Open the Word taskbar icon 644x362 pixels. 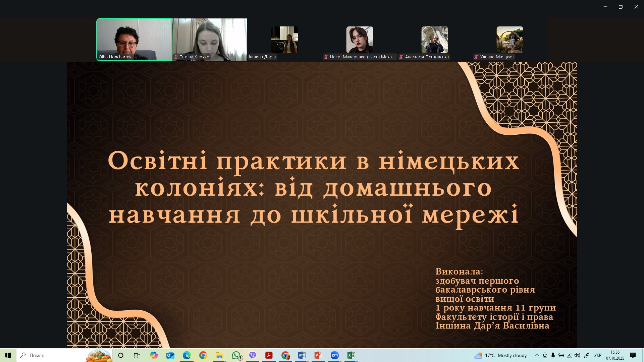(x=302, y=355)
